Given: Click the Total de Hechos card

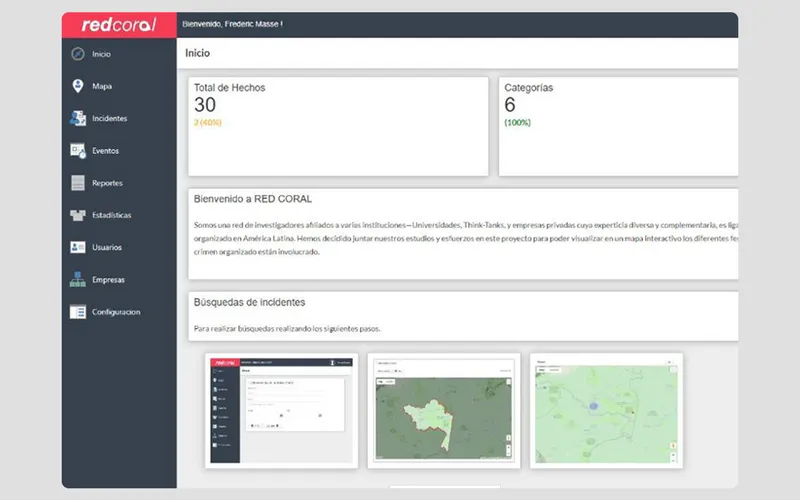Looking at the screenshot, I should [x=338, y=127].
